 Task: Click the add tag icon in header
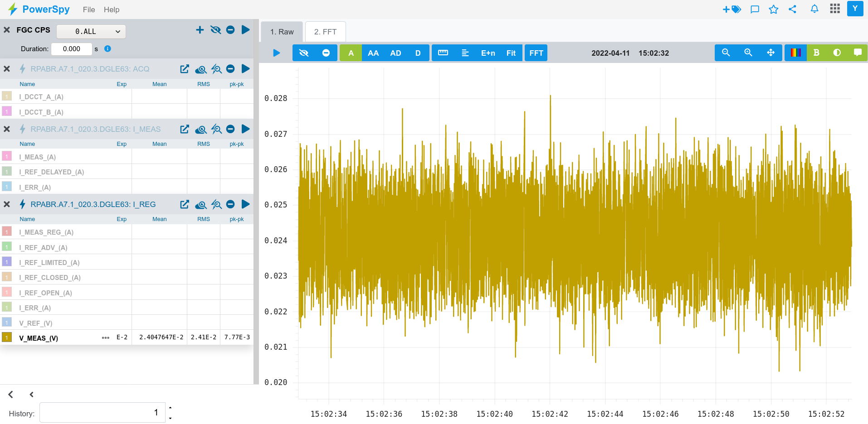click(732, 9)
